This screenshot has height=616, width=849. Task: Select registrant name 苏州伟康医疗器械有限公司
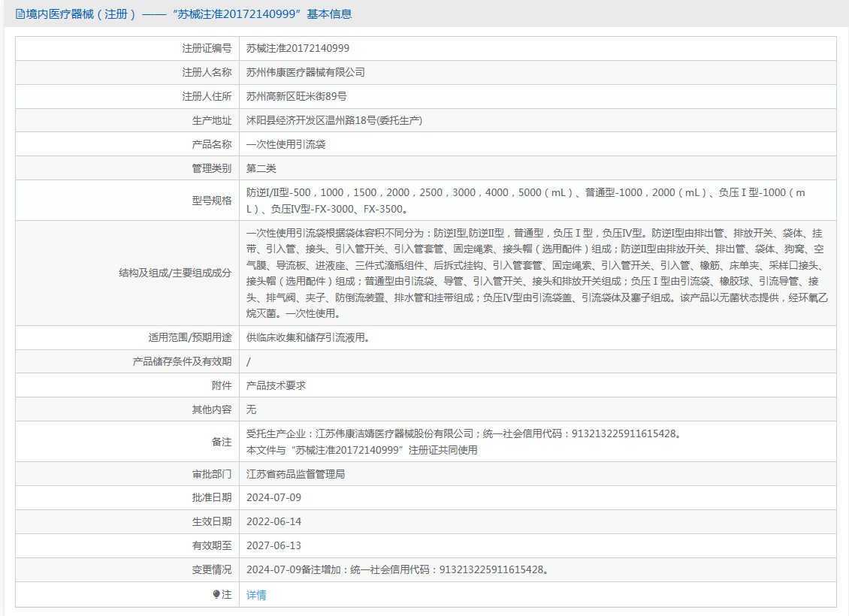305,72
